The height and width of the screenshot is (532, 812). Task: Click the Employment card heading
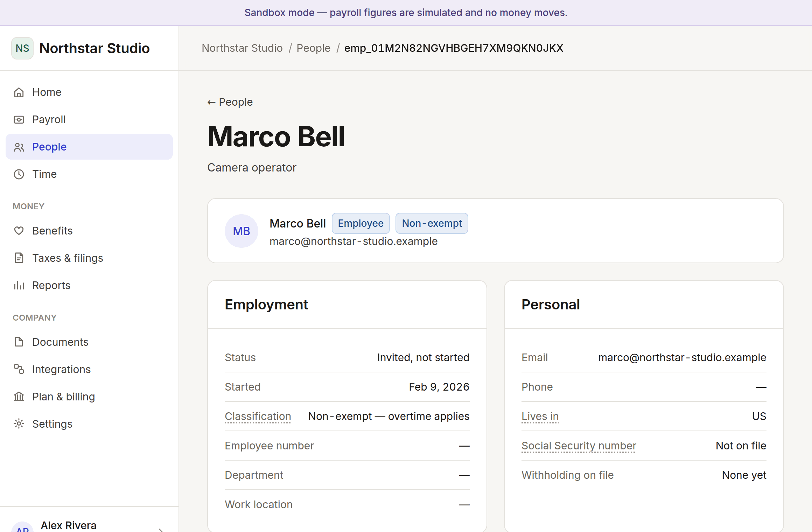coord(266,304)
